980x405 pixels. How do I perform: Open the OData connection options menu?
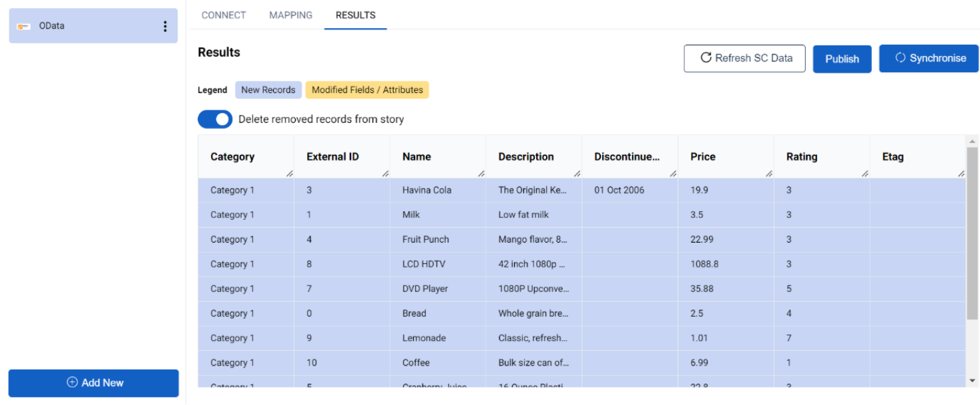[x=165, y=25]
